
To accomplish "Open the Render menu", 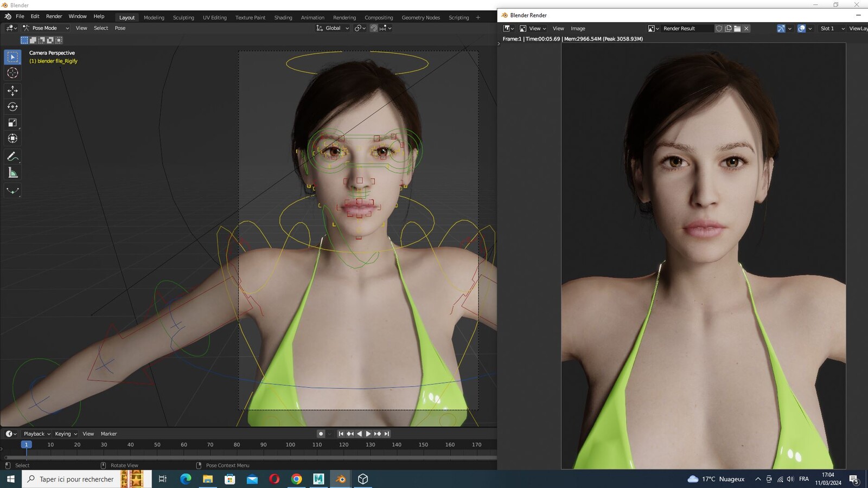I will click(x=54, y=16).
